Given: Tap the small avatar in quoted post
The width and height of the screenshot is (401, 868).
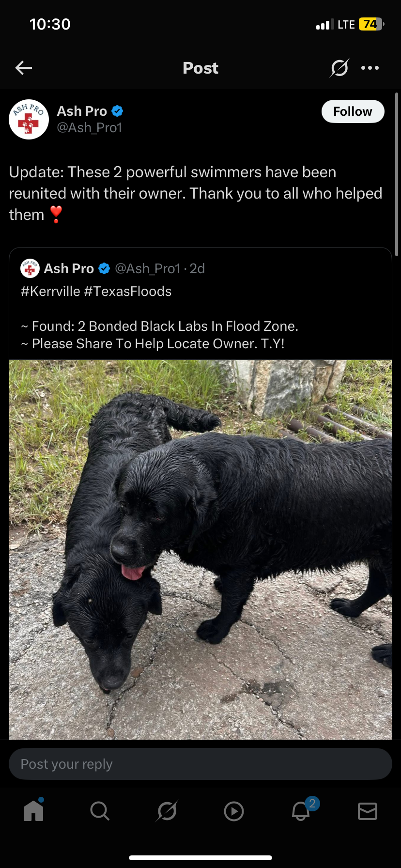Looking at the screenshot, I should 30,268.
